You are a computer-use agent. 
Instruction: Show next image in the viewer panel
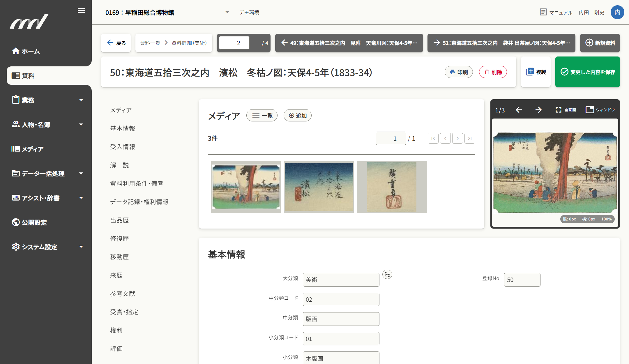click(538, 110)
